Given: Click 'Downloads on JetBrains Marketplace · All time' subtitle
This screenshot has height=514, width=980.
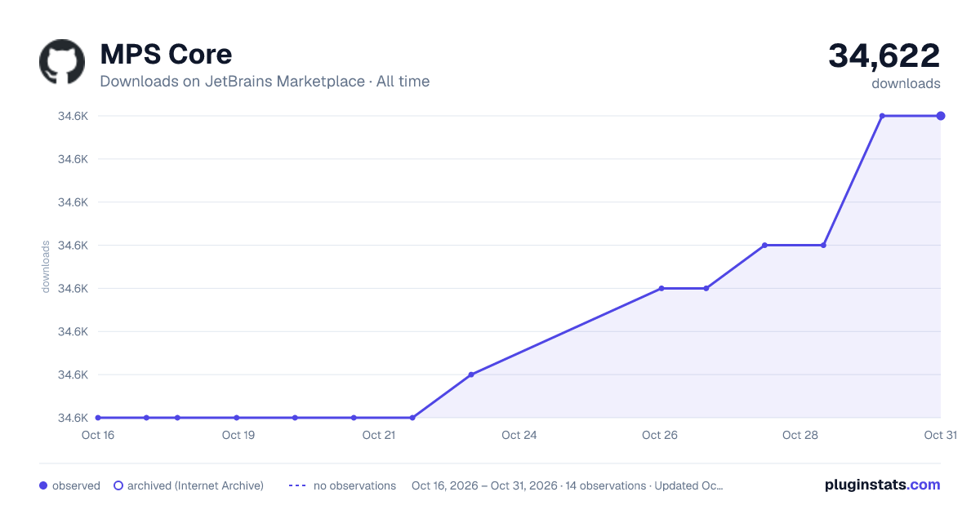Looking at the screenshot, I should point(265,82).
